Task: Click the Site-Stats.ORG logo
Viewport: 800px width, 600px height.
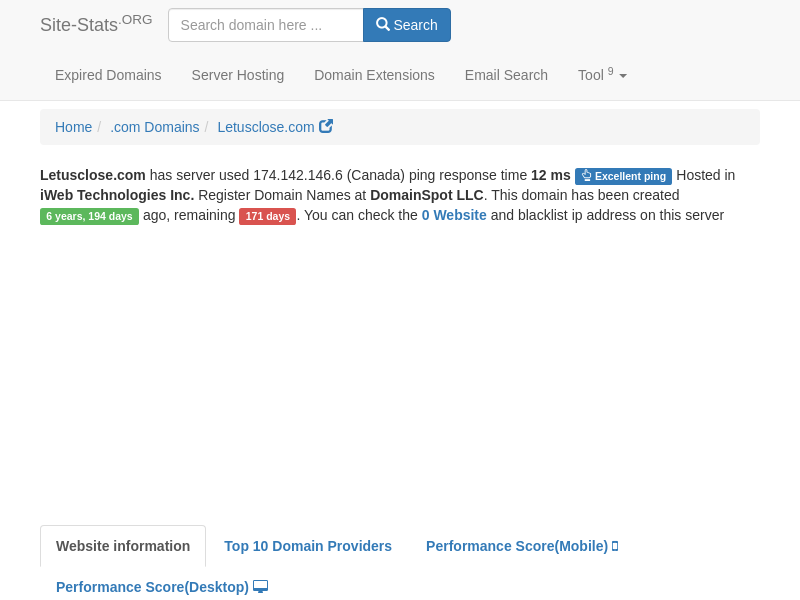Action: (x=96, y=24)
